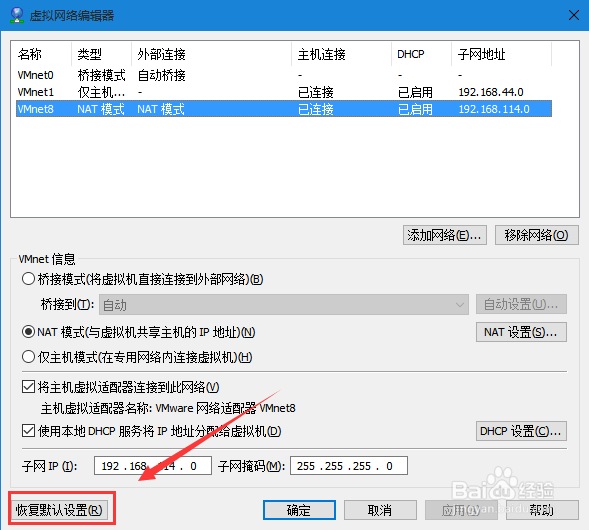Click 取消 button
589x530 pixels.
pos(380,510)
